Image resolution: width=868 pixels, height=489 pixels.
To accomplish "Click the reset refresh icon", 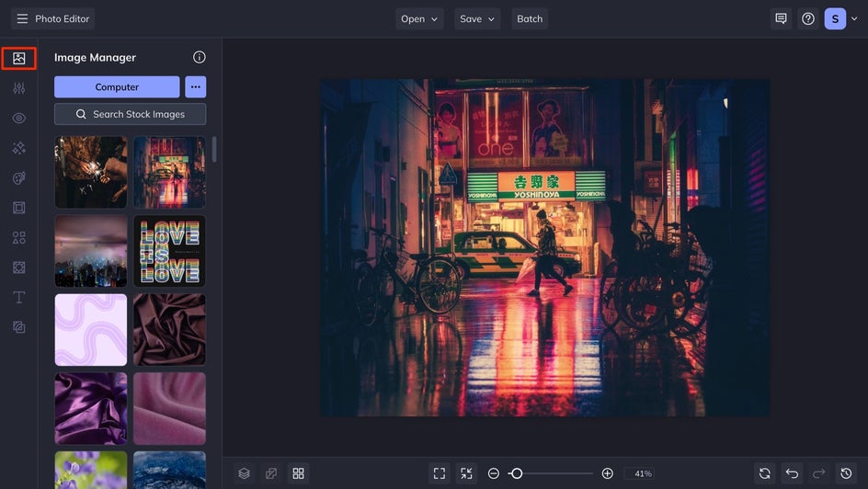I will point(765,473).
